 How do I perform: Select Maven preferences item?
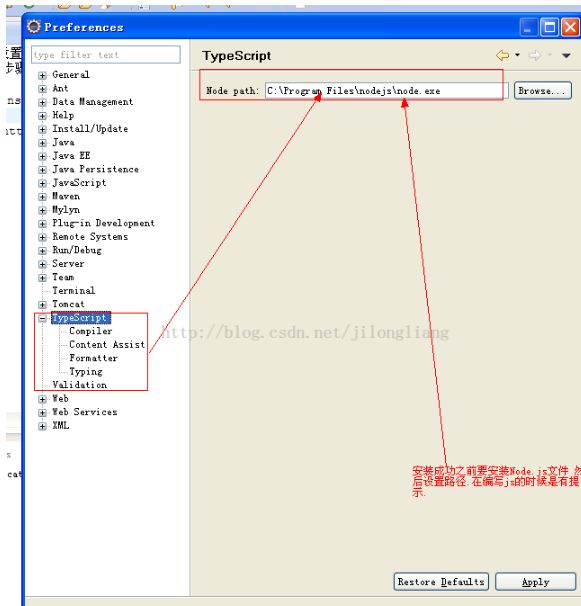[x=66, y=196]
